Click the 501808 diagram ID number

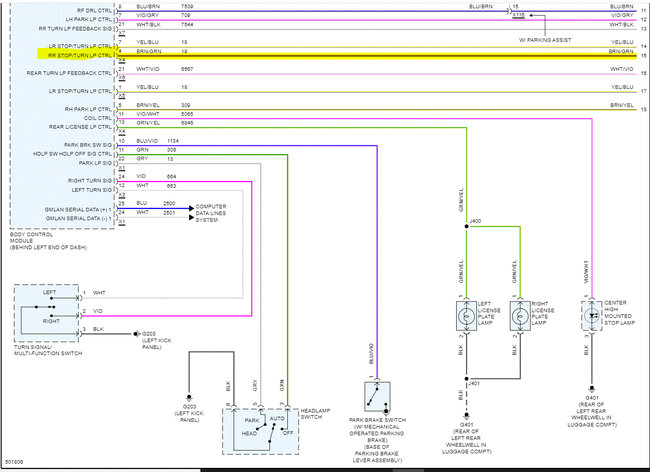coord(14,462)
